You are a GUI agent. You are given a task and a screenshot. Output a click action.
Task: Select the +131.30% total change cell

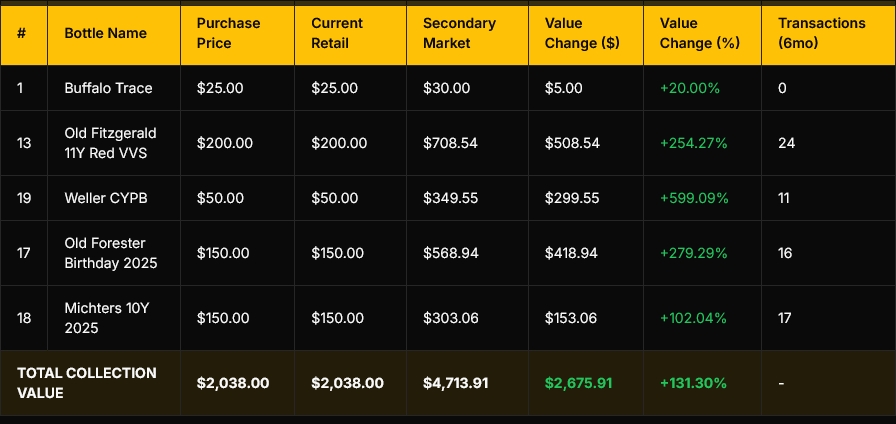pos(694,383)
